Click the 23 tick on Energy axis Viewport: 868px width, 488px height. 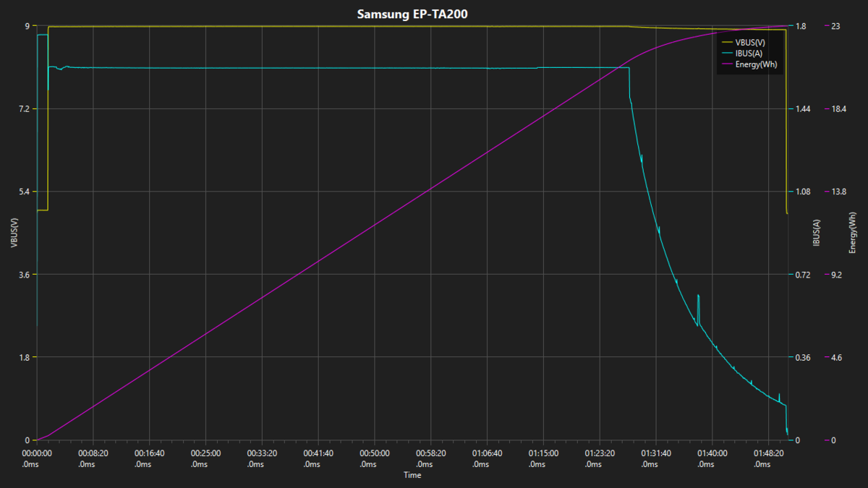coord(835,26)
